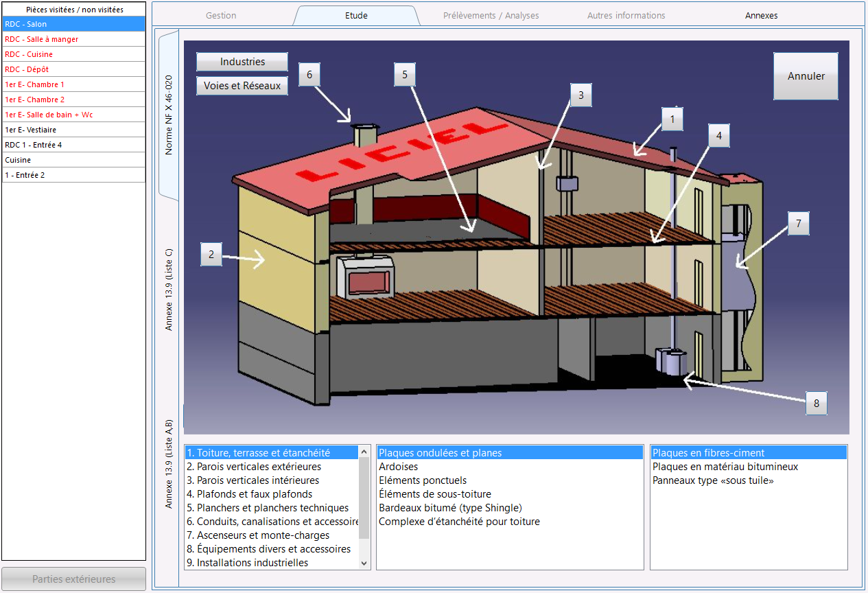Select room 1er E- Chambre 1
This screenshot has height=593, width=868.
click(x=74, y=84)
